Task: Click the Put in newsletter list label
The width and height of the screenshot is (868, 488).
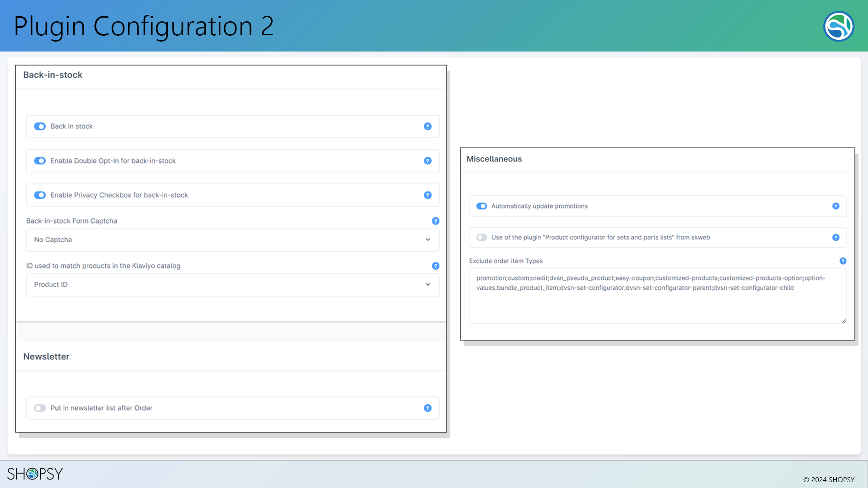Action: click(101, 408)
